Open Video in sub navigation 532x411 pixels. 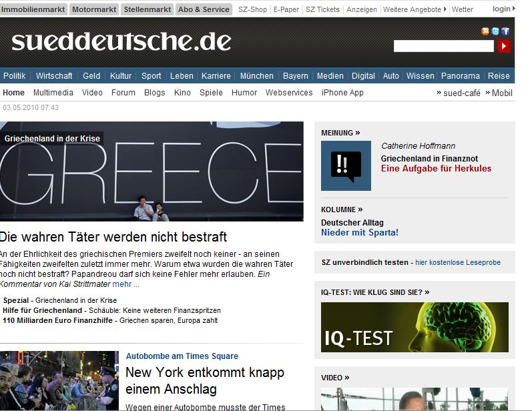coord(92,93)
